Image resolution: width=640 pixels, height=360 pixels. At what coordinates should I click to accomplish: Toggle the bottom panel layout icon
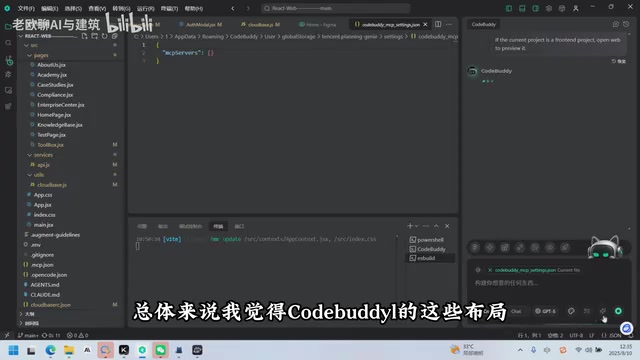pyautogui.click(x=522, y=8)
